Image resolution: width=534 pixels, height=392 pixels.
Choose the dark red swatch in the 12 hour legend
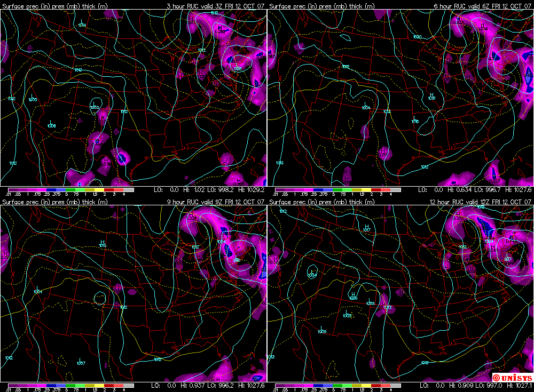point(375,385)
